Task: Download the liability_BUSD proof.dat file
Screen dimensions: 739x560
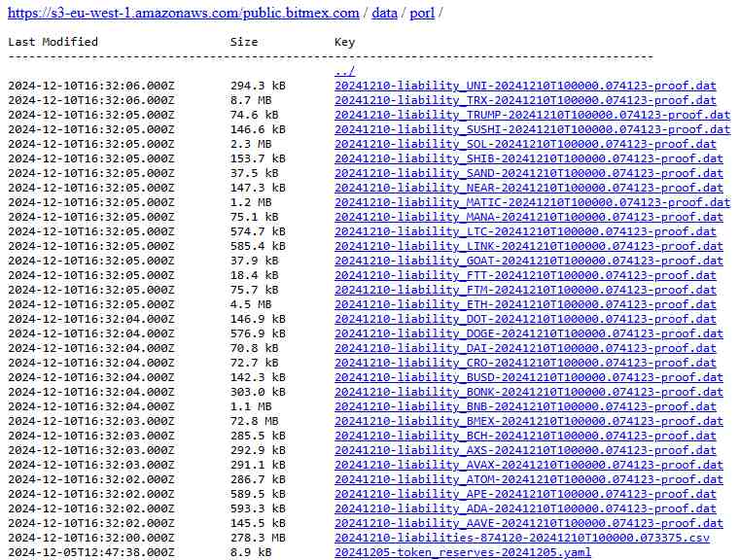Action: point(529,378)
